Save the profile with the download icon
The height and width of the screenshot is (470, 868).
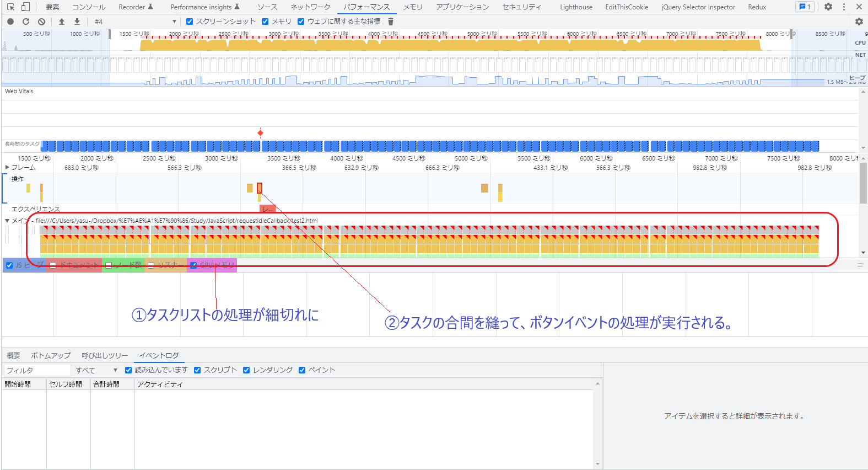point(77,22)
